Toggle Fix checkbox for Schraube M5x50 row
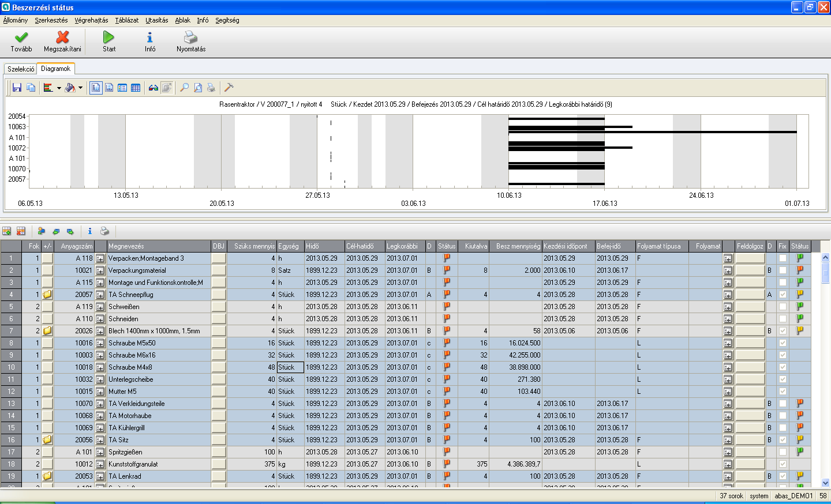 click(x=783, y=343)
